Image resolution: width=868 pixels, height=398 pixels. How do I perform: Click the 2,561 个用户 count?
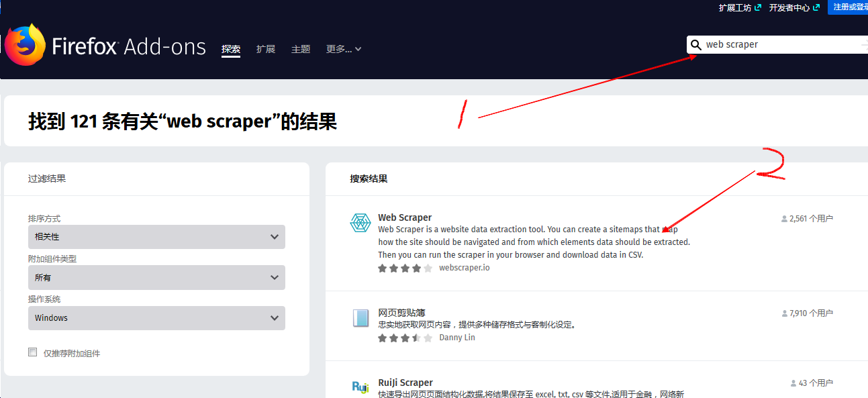811,219
